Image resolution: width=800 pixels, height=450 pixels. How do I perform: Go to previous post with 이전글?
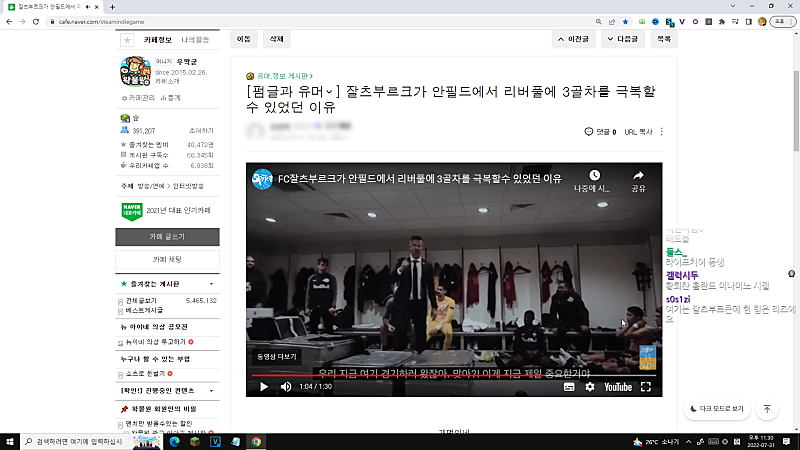click(x=573, y=39)
